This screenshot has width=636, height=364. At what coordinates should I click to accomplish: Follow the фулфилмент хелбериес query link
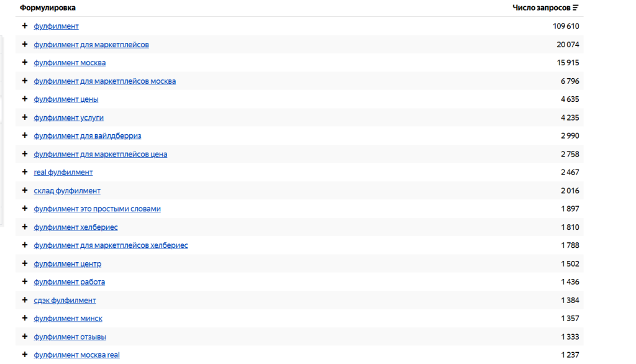click(75, 227)
